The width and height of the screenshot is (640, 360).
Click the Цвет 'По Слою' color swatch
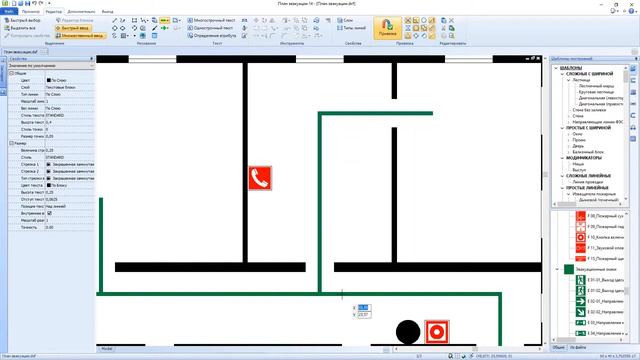tap(49, 80)
